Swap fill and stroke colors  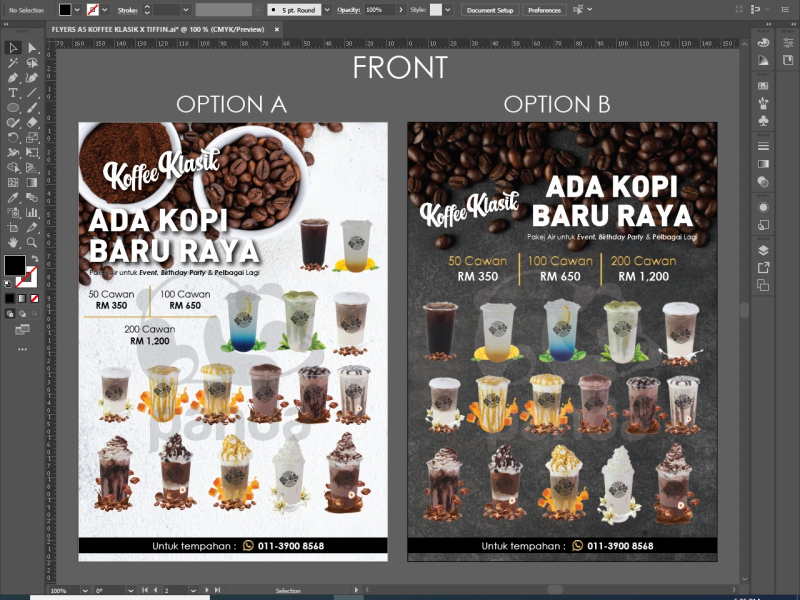35,257
